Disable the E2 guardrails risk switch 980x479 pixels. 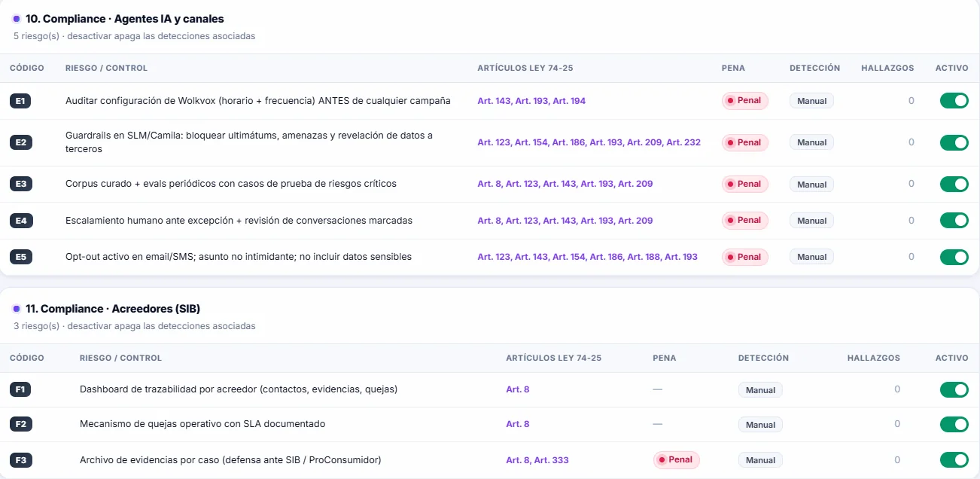954,142
